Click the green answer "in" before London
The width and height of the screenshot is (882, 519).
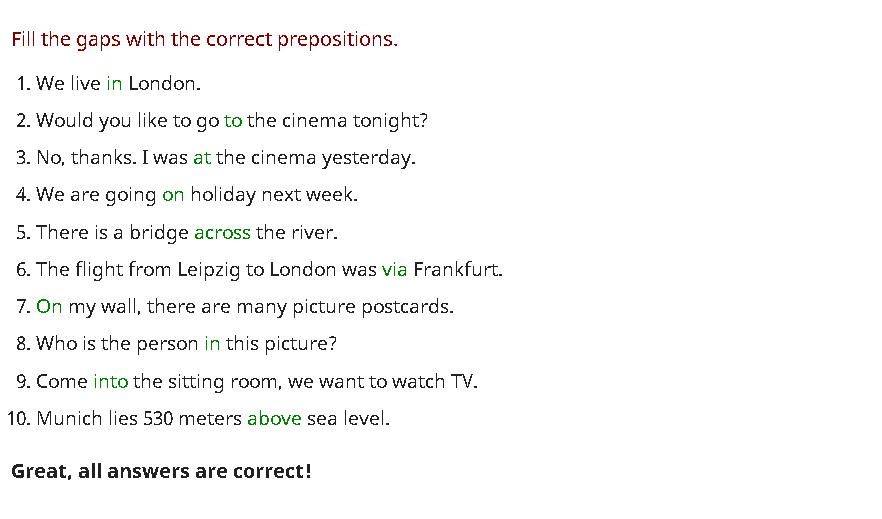pyautogui.click(x=114, y=84)
